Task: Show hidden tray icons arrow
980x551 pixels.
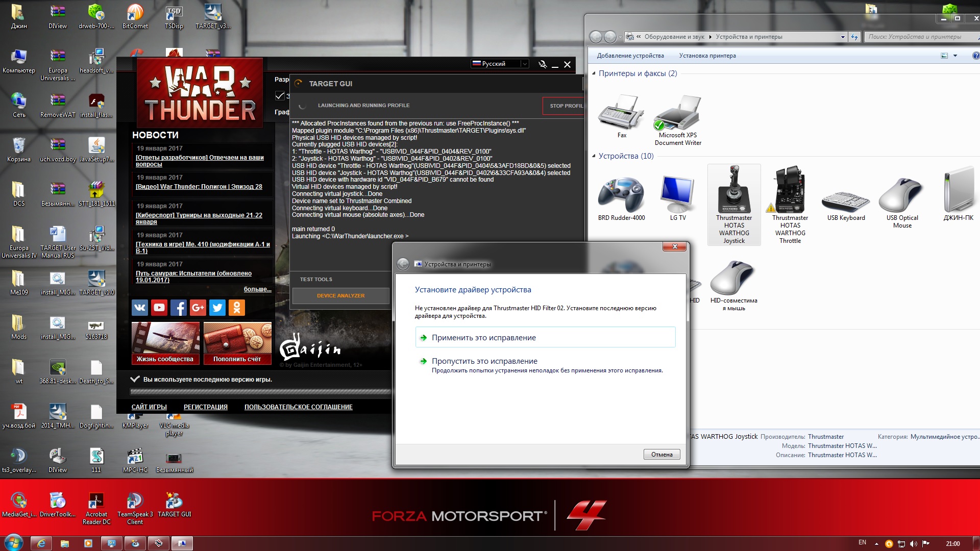Action: coord(876,544)
